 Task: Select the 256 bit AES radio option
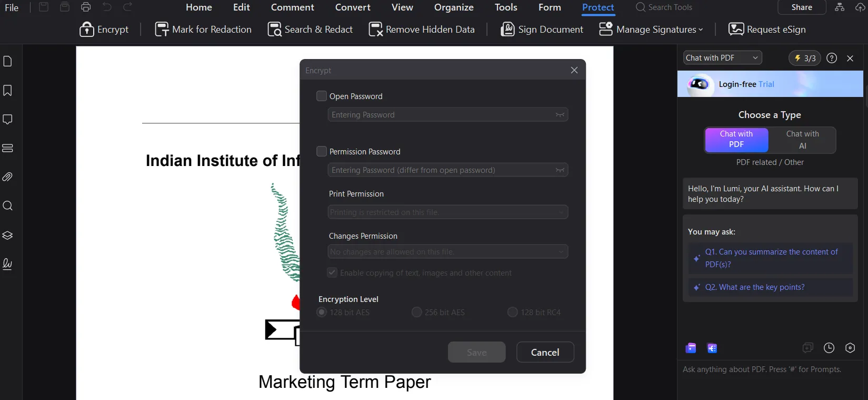point(417,312)
